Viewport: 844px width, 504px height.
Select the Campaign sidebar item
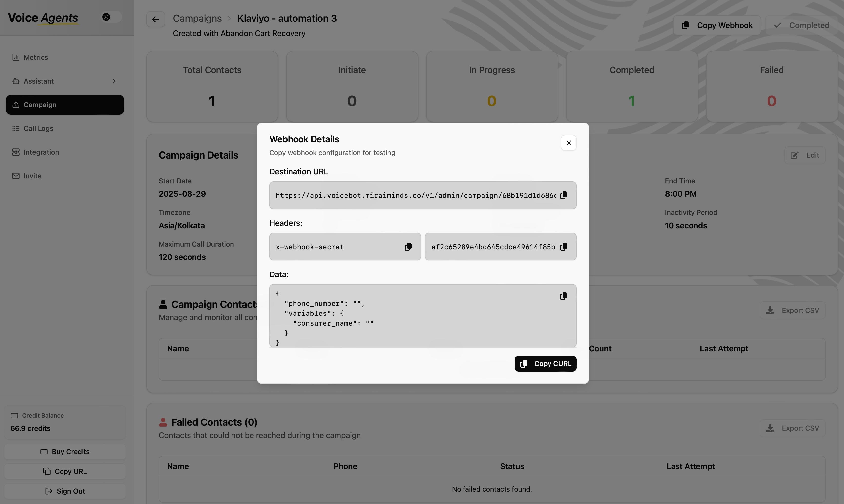point(40,105)
